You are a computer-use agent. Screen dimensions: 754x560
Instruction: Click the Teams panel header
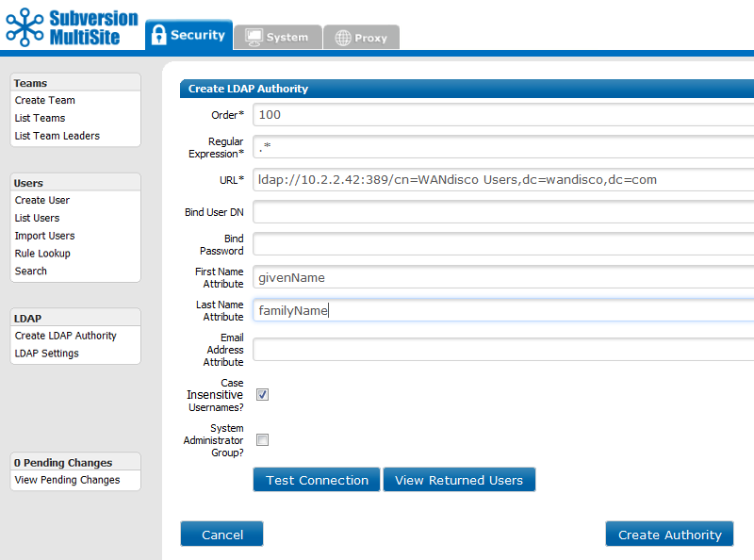75,83
